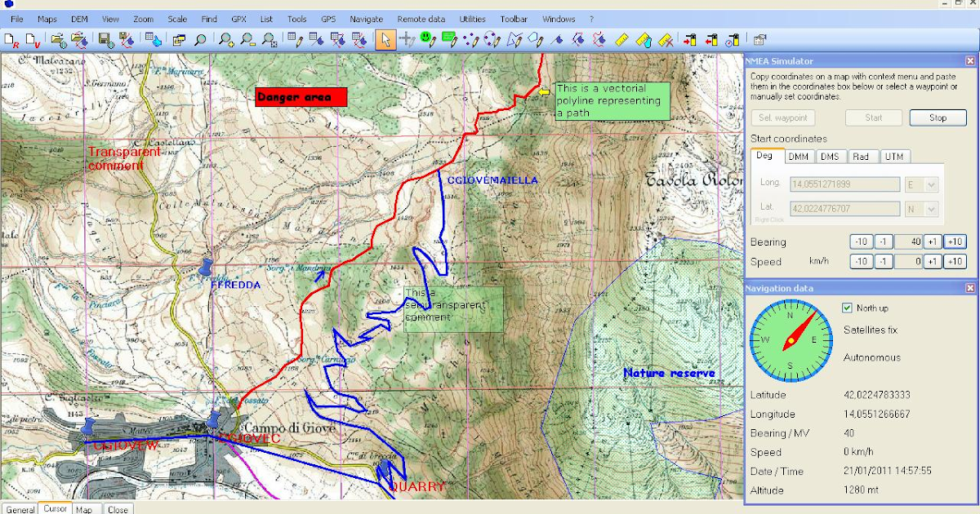Open the toolbox icon at toolbar end
Viewport: 980px width, 514px height.
(x=759, y=38)
